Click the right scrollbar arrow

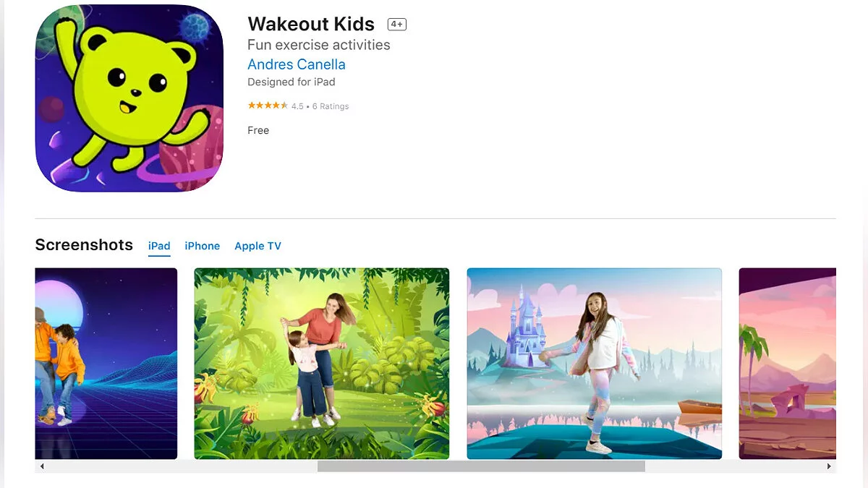pyautogui.click(x=829, y=466)
